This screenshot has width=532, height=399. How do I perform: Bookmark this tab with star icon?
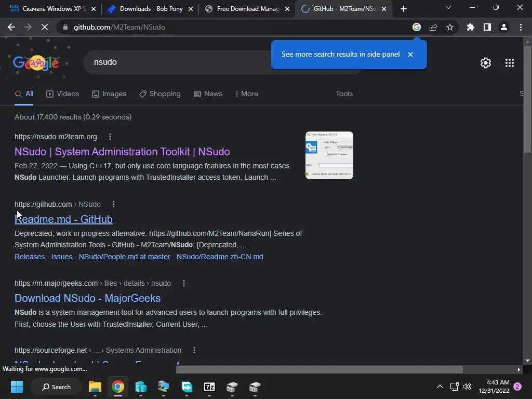(450, 27)
